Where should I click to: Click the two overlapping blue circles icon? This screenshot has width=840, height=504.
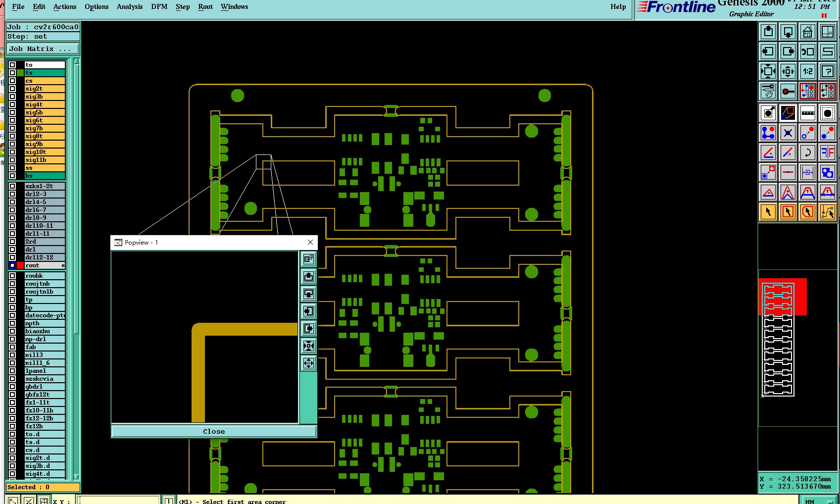coord(828,172)
